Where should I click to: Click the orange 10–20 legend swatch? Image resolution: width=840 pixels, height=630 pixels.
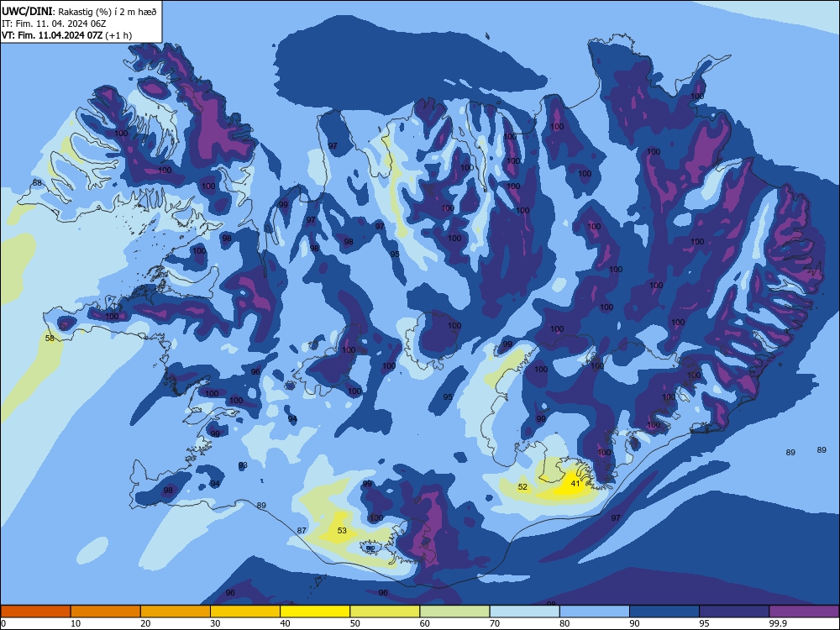click(106, 612)
